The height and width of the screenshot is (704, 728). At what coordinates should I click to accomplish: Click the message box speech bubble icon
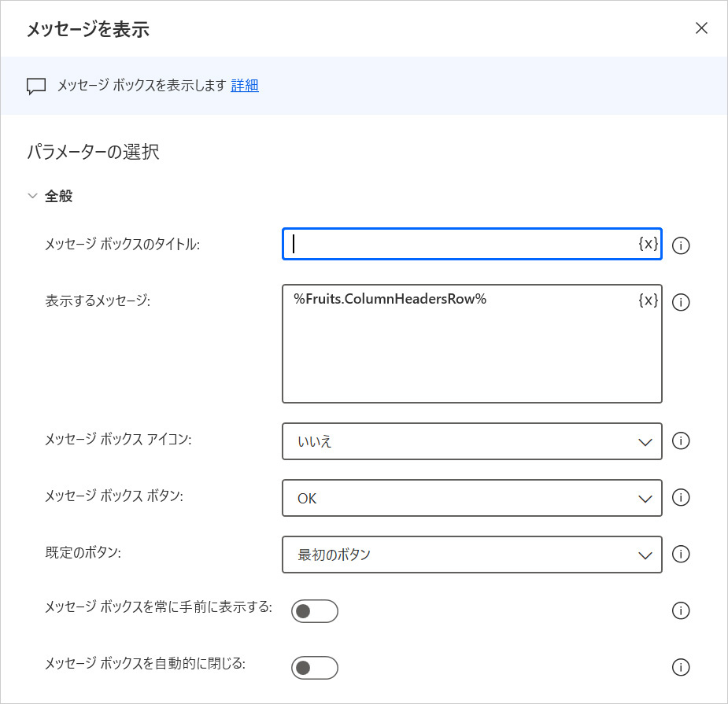click(36, 87)
